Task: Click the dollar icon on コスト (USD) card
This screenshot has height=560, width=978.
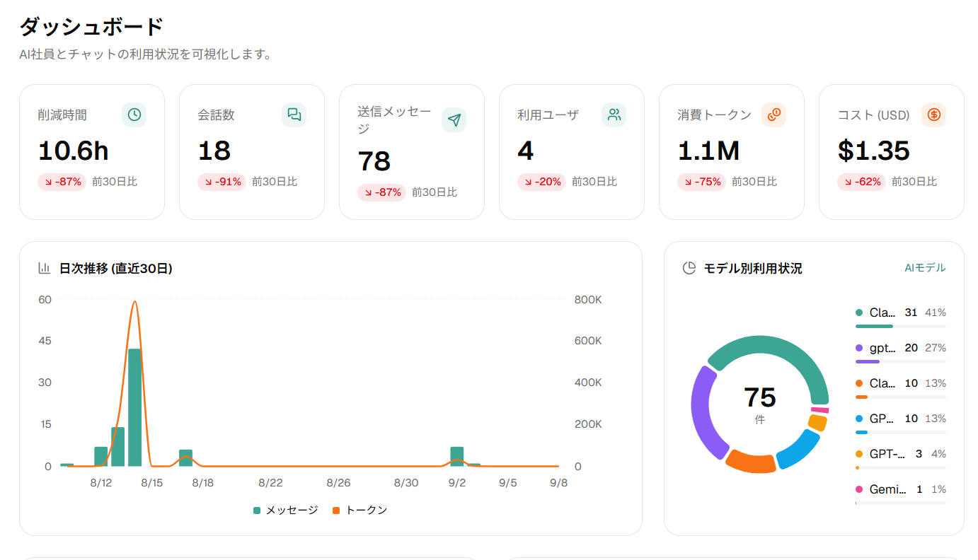Action: [x=934, y=115]
